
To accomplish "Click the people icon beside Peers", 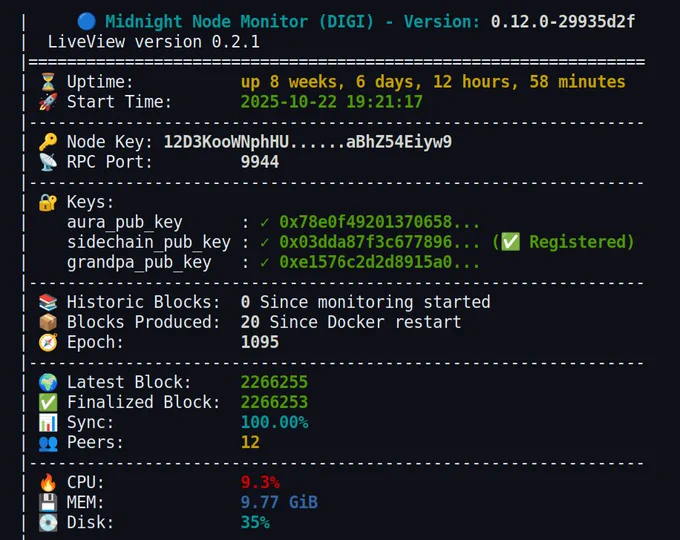I will (48, 442).
